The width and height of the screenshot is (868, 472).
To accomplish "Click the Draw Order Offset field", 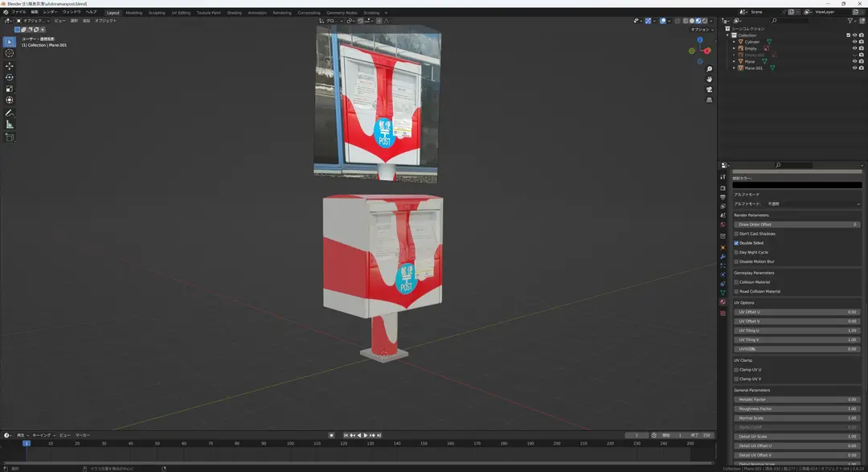I will click(797, 224).
